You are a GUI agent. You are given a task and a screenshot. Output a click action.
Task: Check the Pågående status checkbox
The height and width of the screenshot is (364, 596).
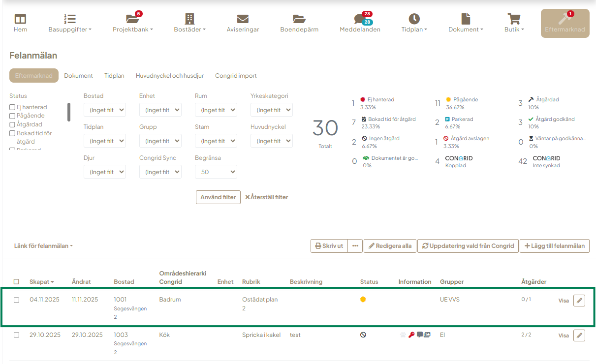[12, 116]
